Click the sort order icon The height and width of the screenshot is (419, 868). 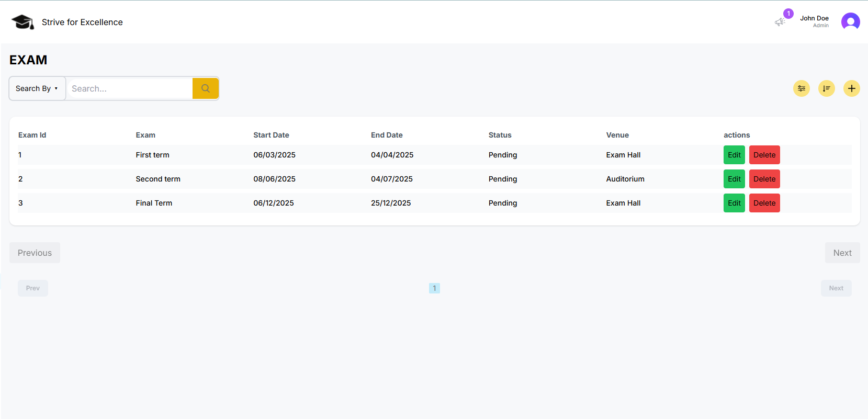pyautogui.click(x=826, y=88)
